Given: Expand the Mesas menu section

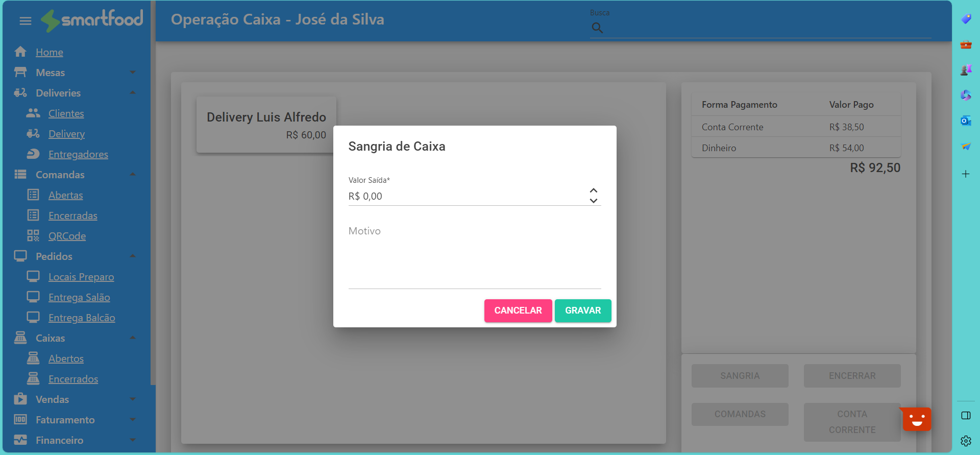Looking at the screenshot, I should (133, 73).
